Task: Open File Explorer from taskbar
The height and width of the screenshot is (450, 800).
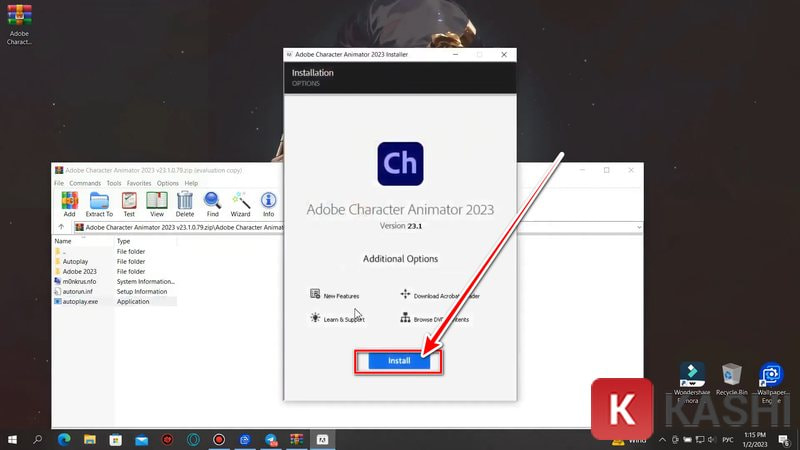Action: 90,439
